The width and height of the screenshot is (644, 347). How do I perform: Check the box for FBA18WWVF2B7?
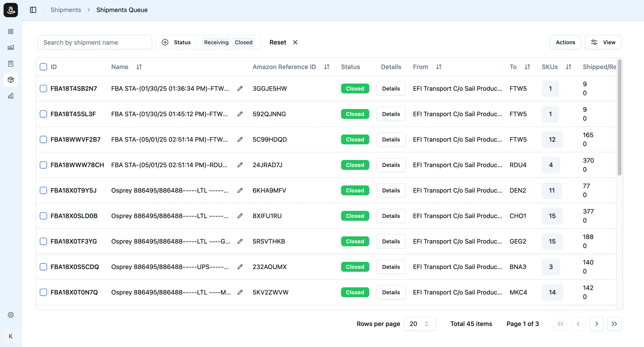(x=43, y=140)
